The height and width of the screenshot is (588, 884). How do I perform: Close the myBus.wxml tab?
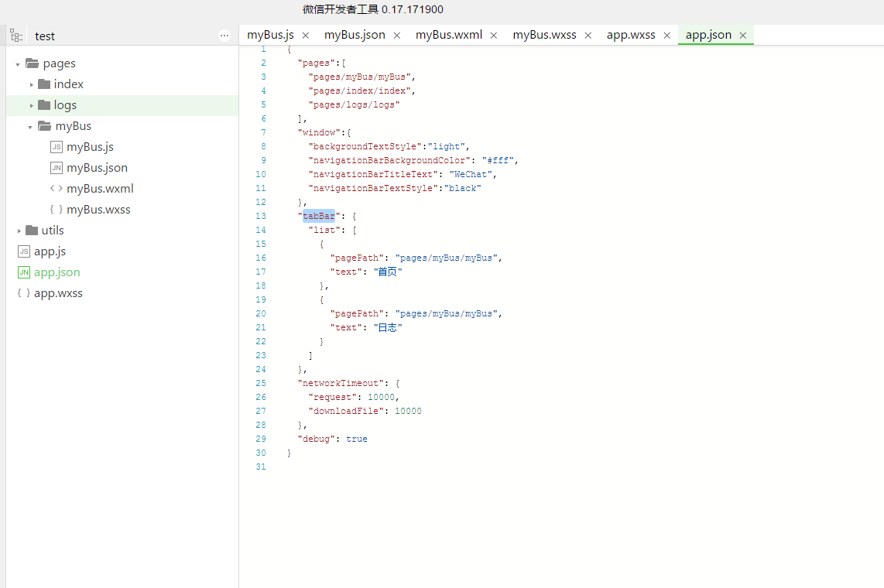tap(494, 36)
